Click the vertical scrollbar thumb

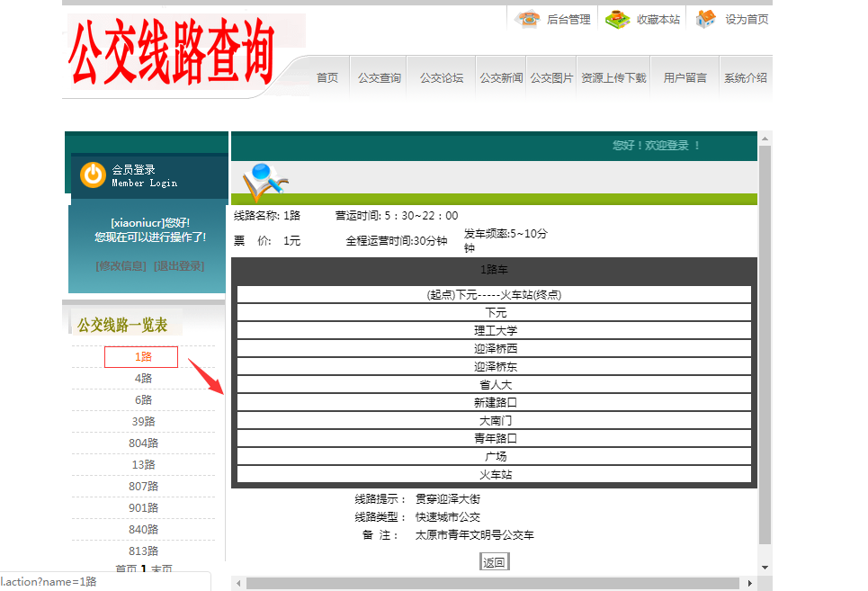[765, 345]
